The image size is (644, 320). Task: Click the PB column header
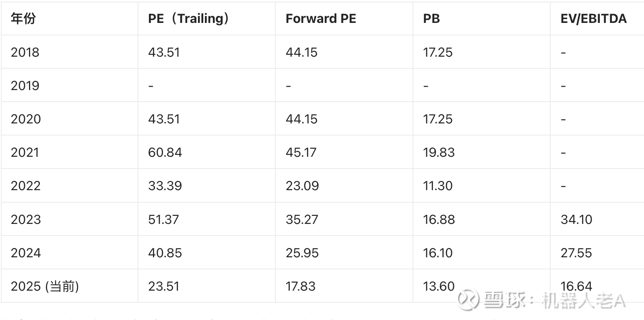coord(431,18)
